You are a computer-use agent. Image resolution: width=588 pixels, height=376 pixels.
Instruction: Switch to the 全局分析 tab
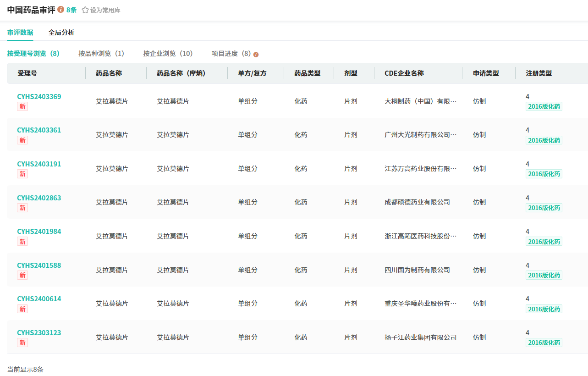pos(61,33)
